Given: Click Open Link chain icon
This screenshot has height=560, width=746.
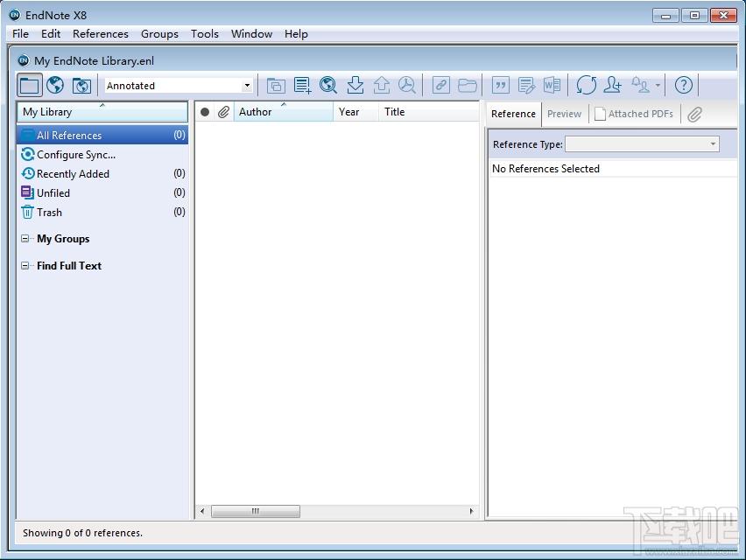Looking at the screenshot, I should 441,86.
